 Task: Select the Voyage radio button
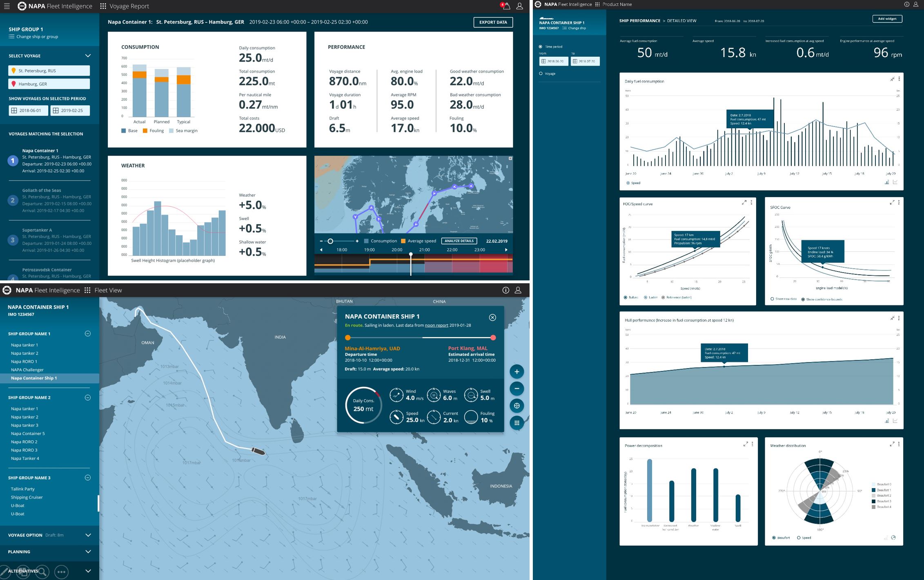541,73
